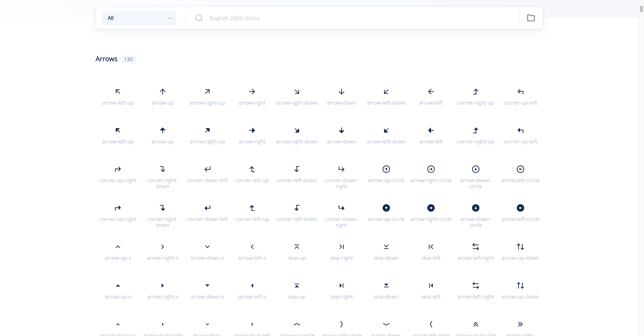
Task: Open the All category dropdown
Action: [139, 18]
